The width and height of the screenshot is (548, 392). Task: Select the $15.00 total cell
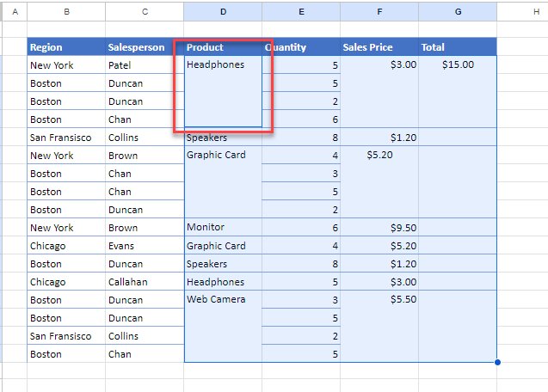pyautogui.click(x=458, y=64)
